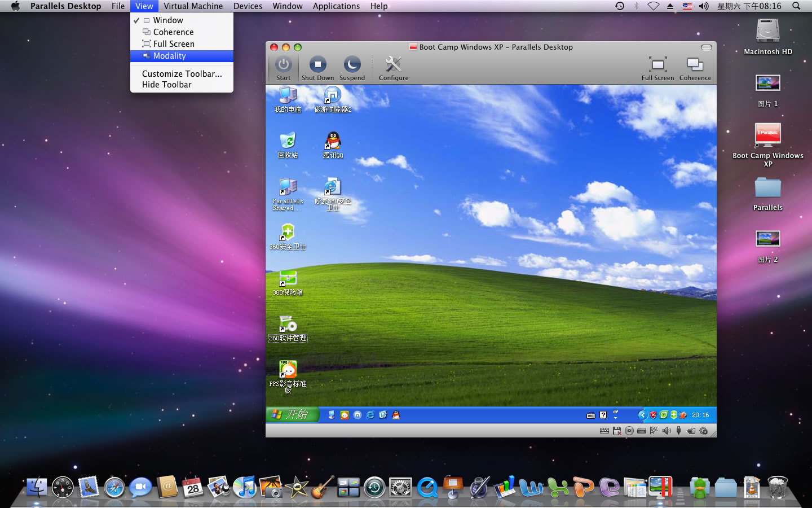This screenshot has height=508, width=812.
Task: Click the CD/DVD drive status icon
Action: coord(629,431)
